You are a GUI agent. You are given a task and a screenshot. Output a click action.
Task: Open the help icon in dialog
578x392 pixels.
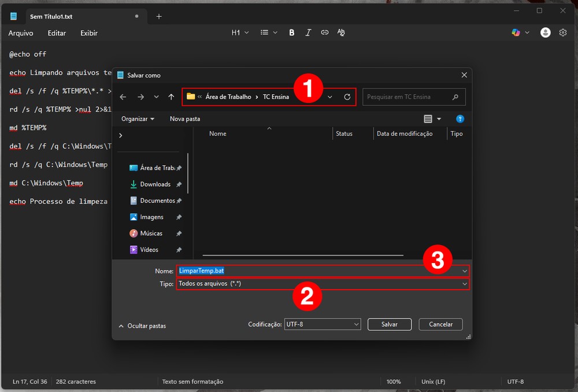460,119
